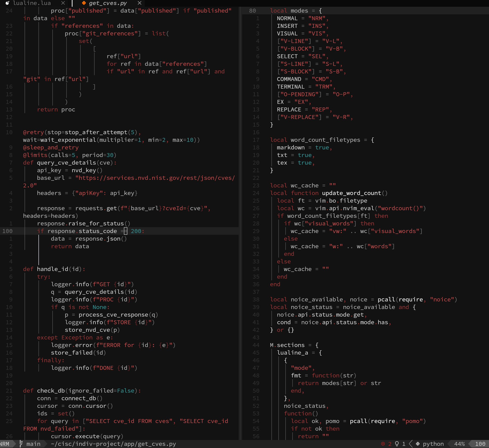
Task: Close the lualine.lua tab
Action: 63,3
